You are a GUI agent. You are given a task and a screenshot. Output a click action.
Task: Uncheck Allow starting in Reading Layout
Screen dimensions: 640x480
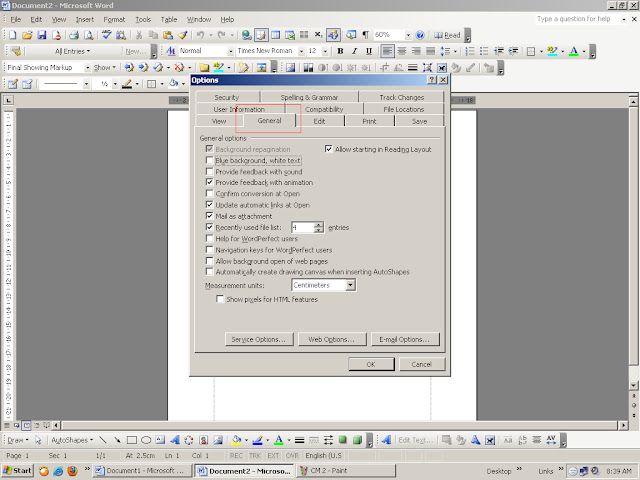pyautogui.click(x=329, y=149)
